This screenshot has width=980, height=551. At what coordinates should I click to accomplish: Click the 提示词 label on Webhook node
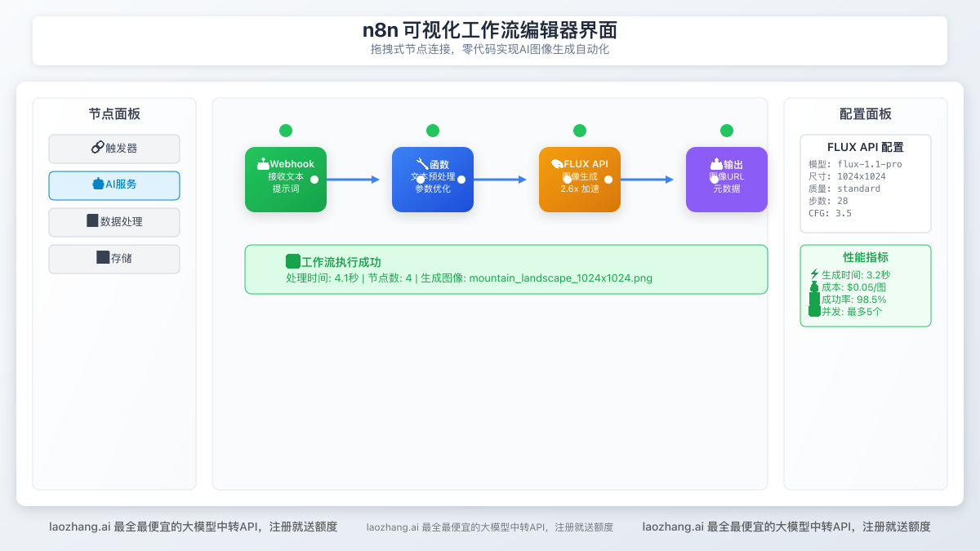click(x=286, y=189)
